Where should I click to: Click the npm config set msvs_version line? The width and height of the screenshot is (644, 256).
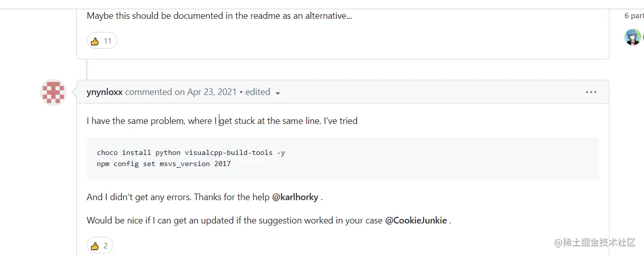[x=164, y=164]
